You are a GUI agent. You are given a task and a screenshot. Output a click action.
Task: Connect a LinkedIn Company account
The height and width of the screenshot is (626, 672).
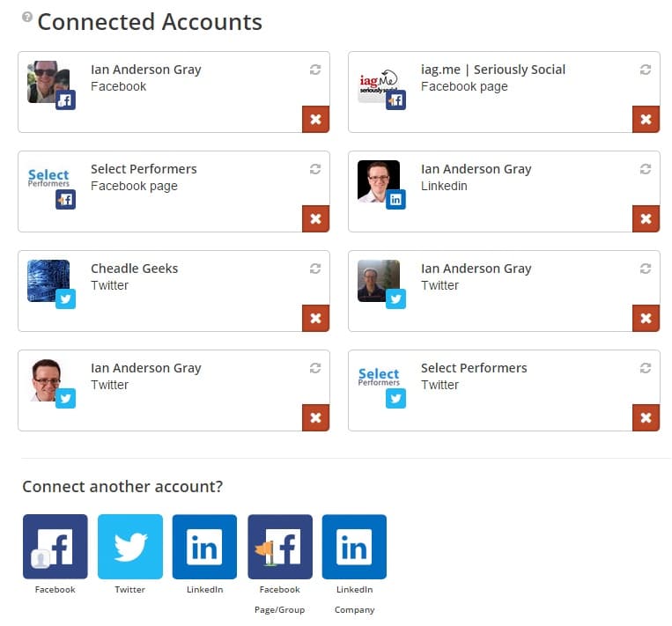click(354, 546)
